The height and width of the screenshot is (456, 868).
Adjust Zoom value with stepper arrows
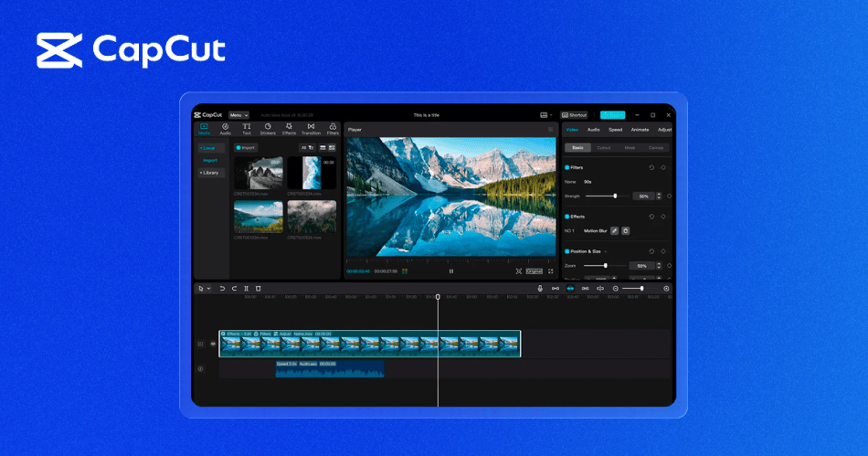click(659, 266)
